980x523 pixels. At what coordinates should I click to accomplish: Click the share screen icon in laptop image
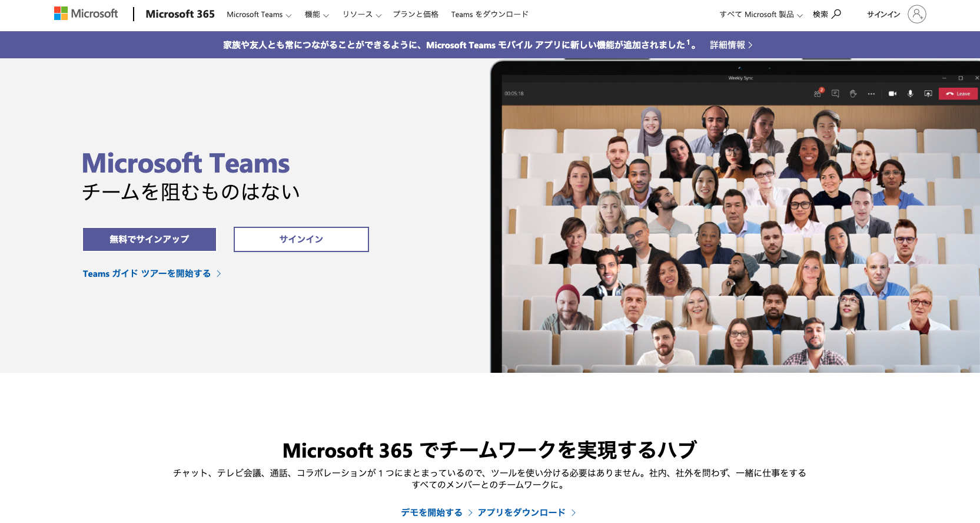click(928, 94)
